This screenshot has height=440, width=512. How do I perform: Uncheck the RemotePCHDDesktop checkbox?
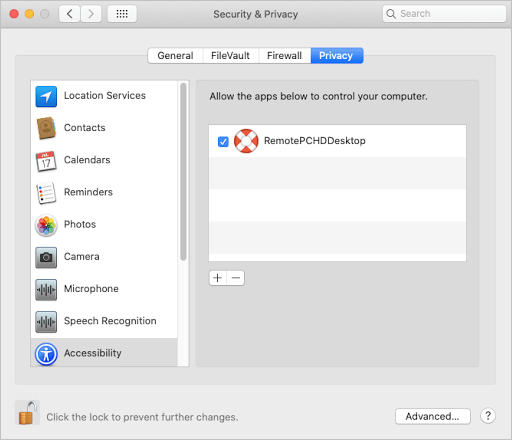tap(223, 142)
